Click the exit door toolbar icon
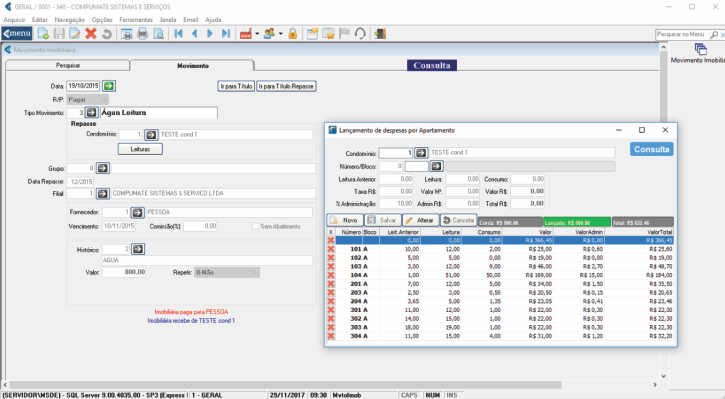Image resolution: width=725 pixels, height=399 pixels. point(380,34)
